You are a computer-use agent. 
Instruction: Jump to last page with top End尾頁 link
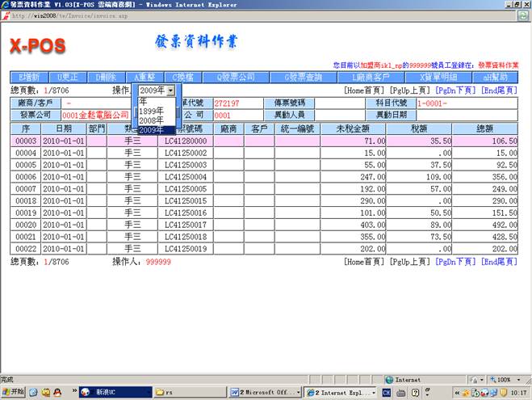coord(499,91)
